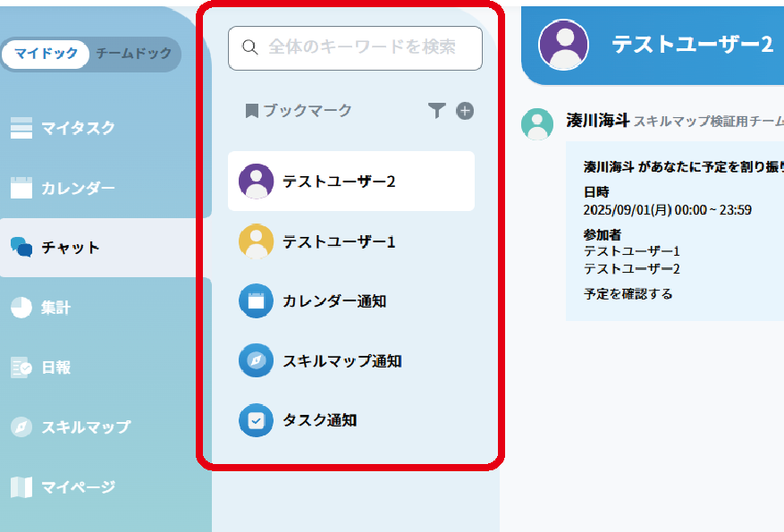784x532 pixels.
Task: Open マイタスク menu label
Action: 78,128
